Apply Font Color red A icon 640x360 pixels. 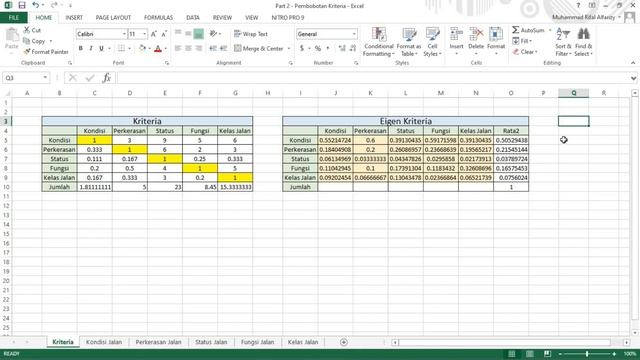click(158, 48)
